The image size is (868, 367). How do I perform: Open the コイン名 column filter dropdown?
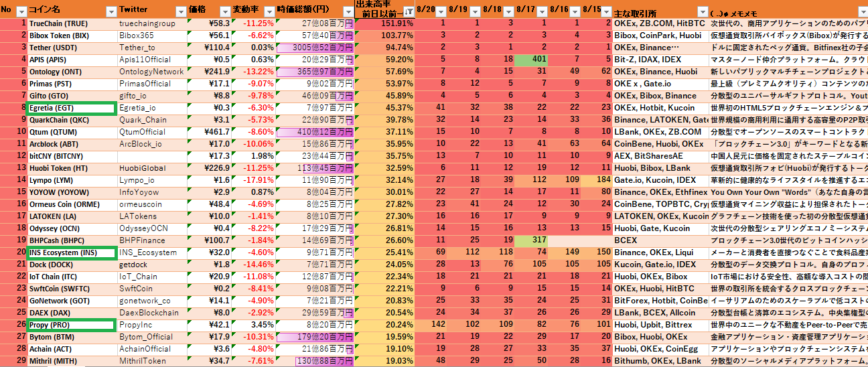coord(111,11)
